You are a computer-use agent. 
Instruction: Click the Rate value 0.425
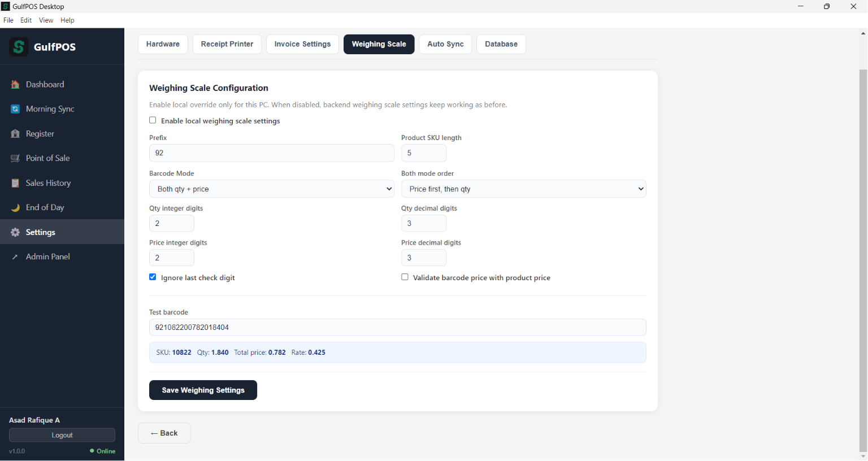click(x=316, y=353)
